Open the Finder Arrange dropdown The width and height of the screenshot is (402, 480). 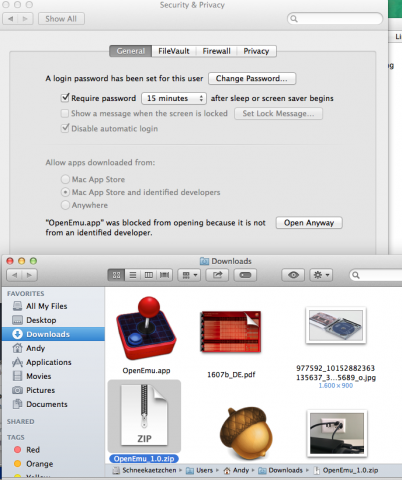[x=189, y=275]
